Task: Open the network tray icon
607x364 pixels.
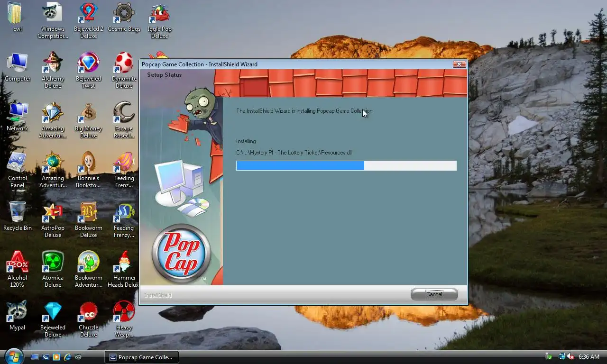Action: pos(562,356)
